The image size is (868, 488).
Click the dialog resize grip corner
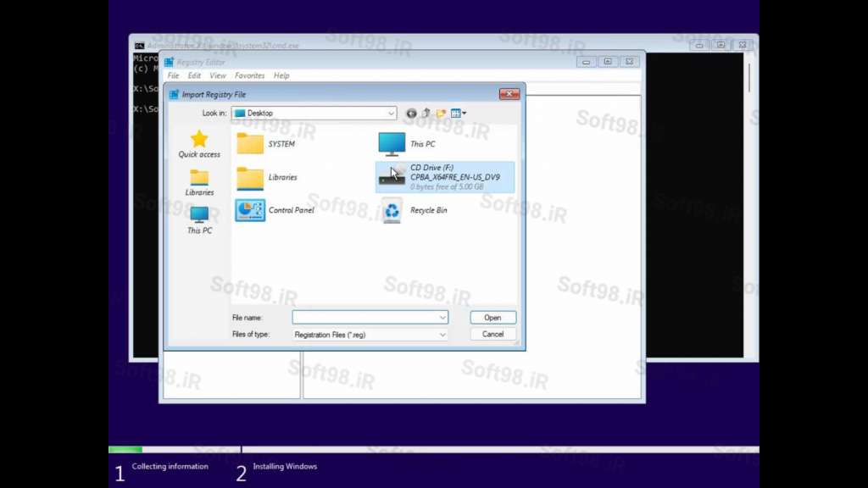[x=516, y=343]
